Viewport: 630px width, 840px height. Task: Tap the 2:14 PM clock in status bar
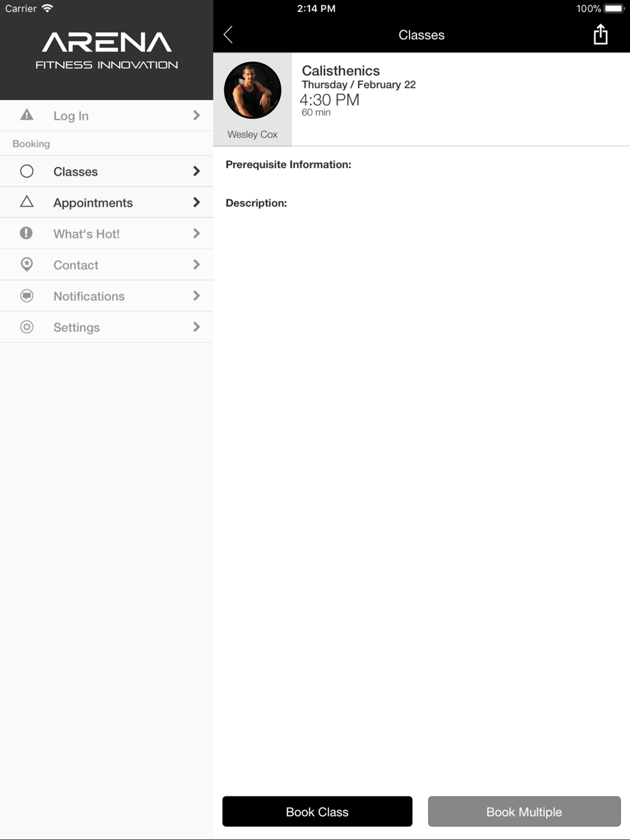(x=316, y=8)
